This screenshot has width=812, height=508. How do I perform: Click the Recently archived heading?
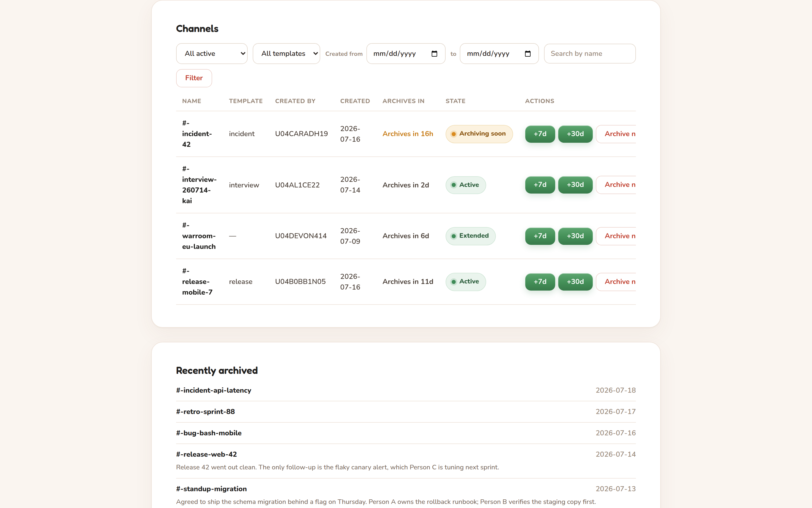(x=217, y=371)
